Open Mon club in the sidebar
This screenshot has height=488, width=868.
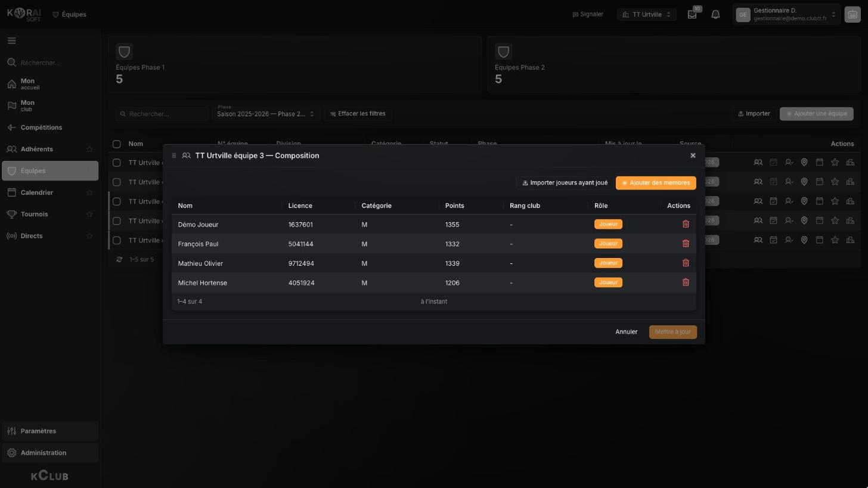[x=50, y=105]
